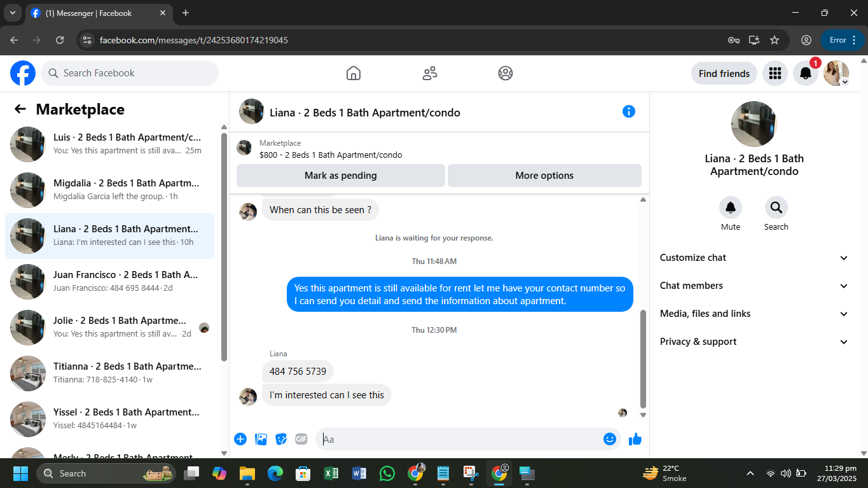Click 'I'm interested can I see this' message
Image resolution: width=868 pixels, height=488 pixels.
tap(327, 395)
